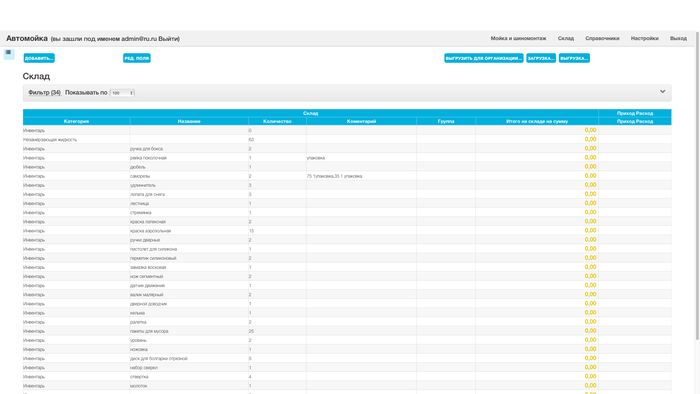
Task: Expand the Фильтр (34) panel
Action: pyautogui.click(x=44, y=93)
